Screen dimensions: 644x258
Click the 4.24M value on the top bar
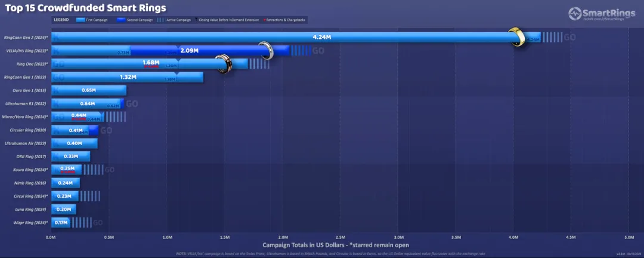click(x=322, y=37)
